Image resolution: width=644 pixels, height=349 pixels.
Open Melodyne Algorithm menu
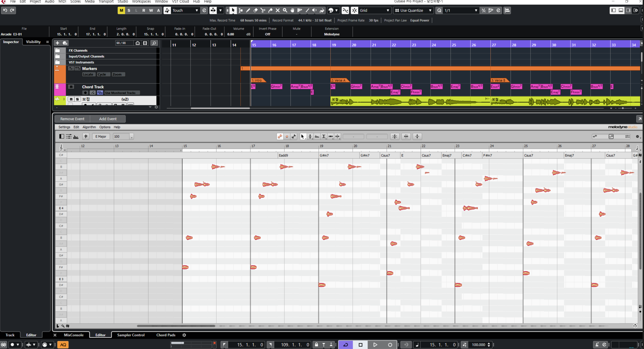(x=89, y=127)
